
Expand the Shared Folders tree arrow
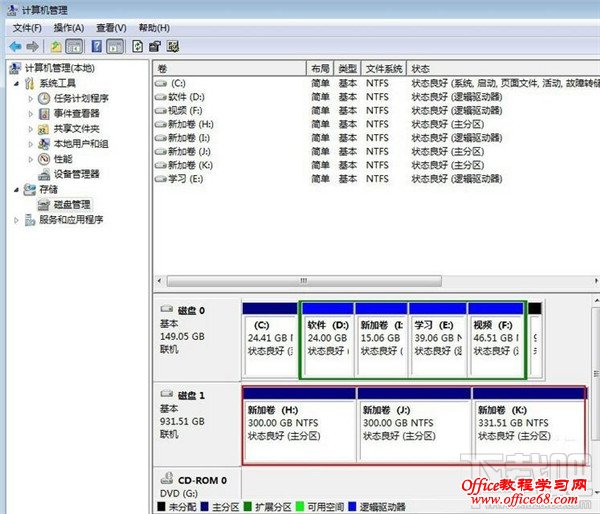pyautogui.click(x=31, y=129)
